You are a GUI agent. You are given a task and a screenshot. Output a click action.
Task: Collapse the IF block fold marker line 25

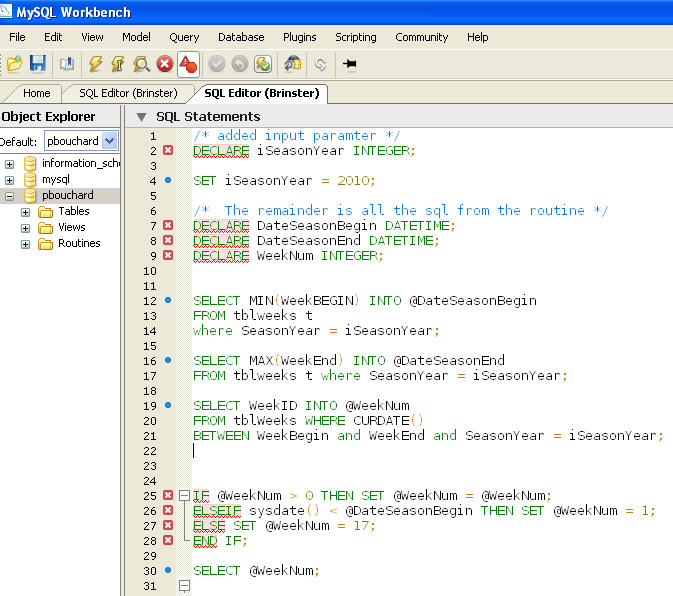click(185, 496)
